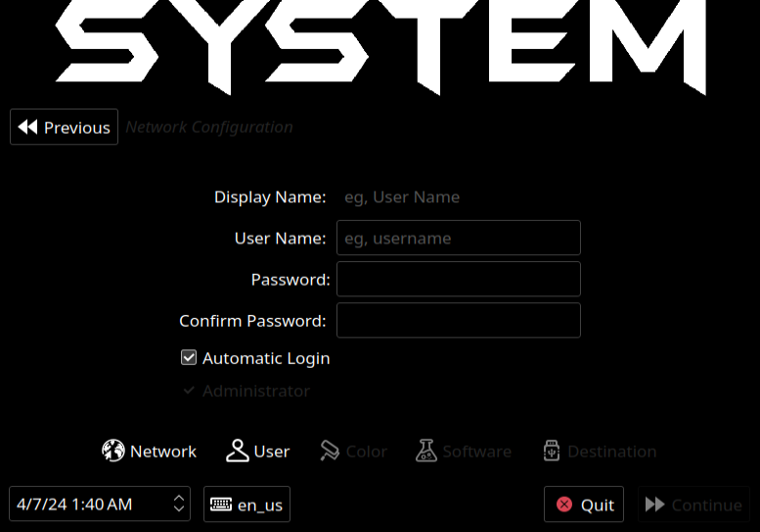Select the User silhouette icon

238,451
